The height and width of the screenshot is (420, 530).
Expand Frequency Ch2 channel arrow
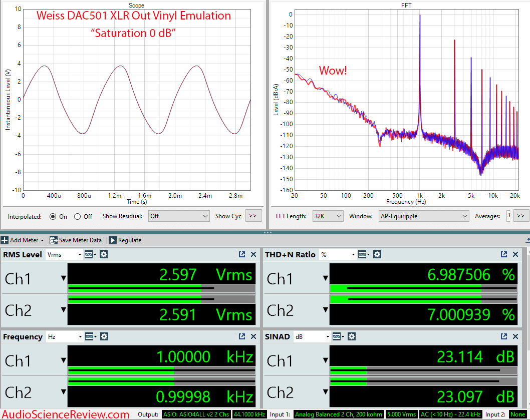[x=63, y=392]
